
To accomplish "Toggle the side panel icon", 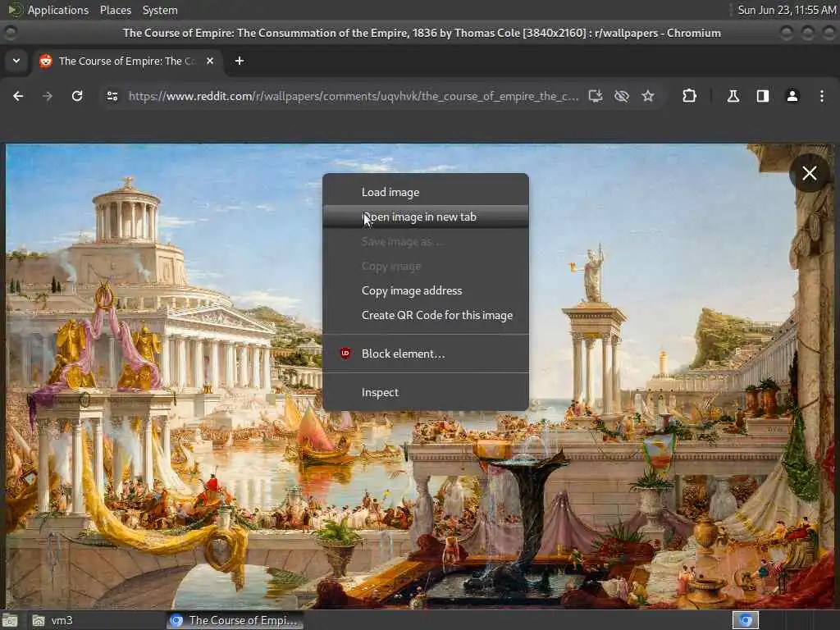I will 762,96.
